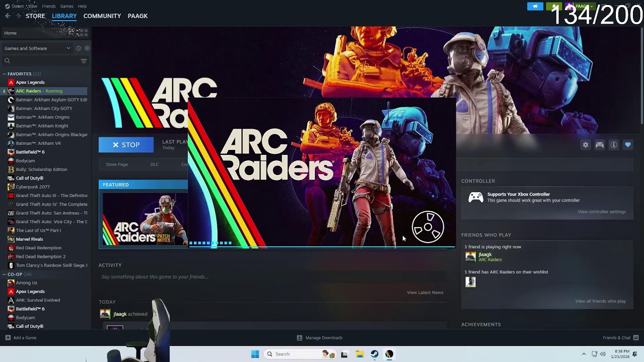Image resolution: width=644 pixels, height=362 pixels.
Task: Switch to the Store tab
Action: [35, 16]
